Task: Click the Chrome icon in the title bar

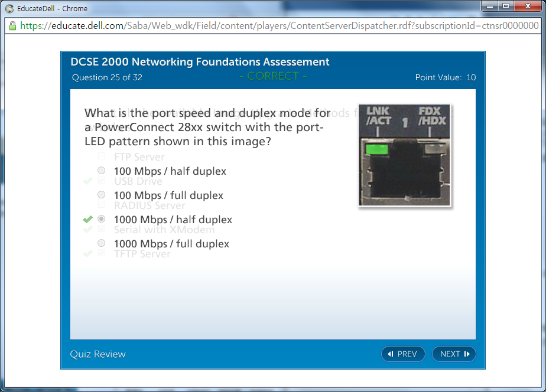Action: 9,9
